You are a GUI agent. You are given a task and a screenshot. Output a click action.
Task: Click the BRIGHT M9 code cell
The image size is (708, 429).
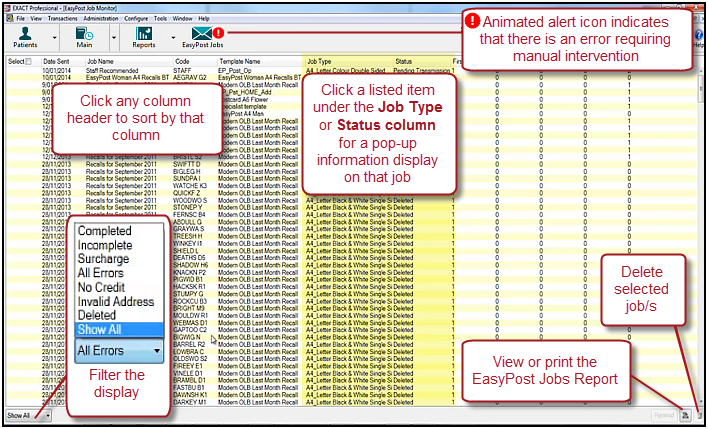189,308
